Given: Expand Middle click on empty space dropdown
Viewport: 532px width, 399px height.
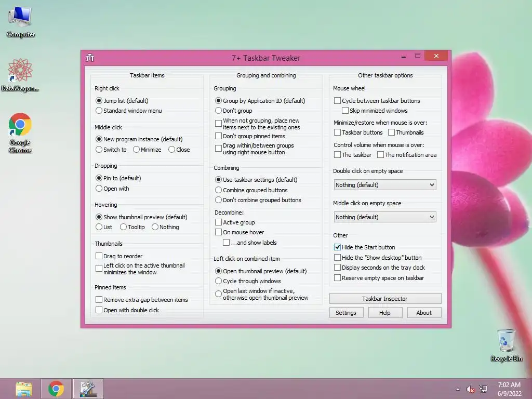Looking at the screenshot, I should 385,217.
